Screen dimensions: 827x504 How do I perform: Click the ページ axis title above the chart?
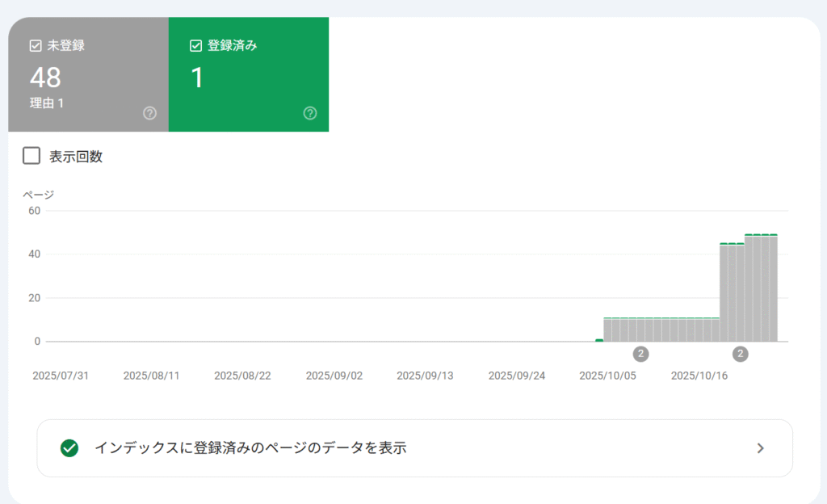[x=38, y=194]
